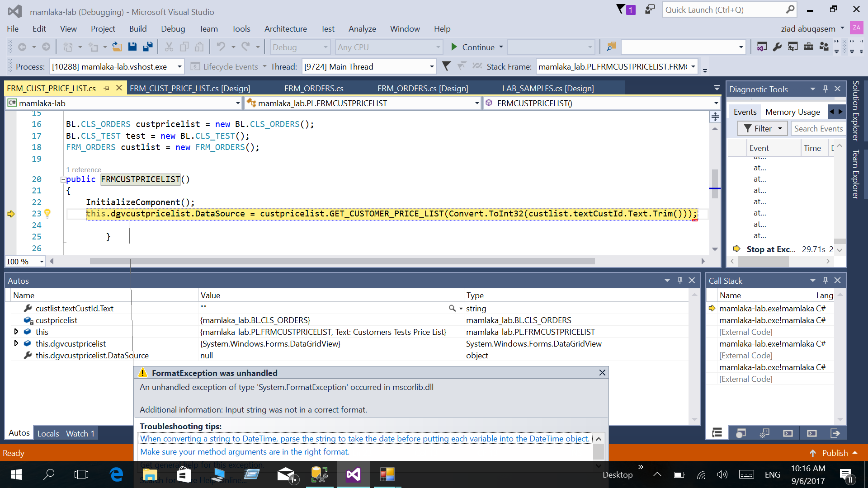Pin the Diagnostic Tools window

pyautogui.click(x=826, y=89)
